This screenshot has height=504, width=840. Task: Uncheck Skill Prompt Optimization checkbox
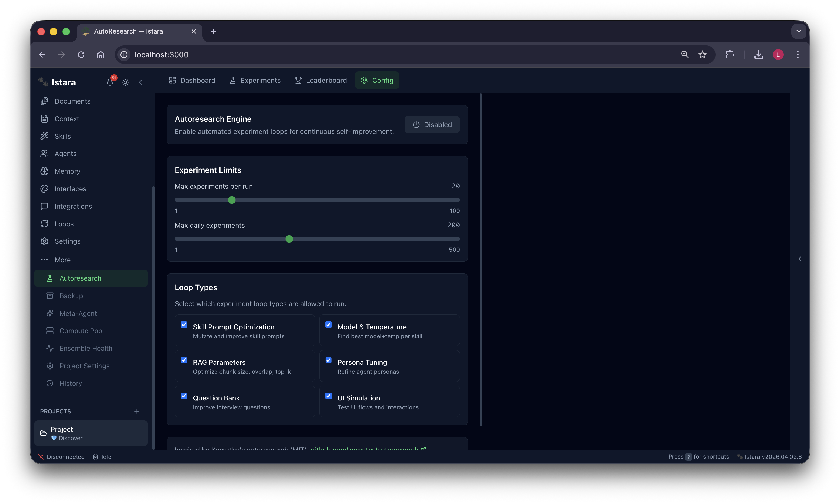pyautogui.click(x=184, y=325)
